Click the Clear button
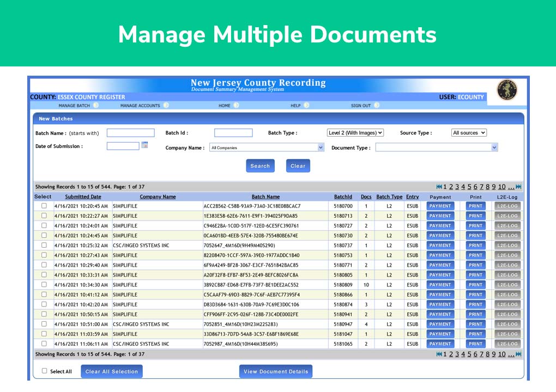This screenshot has height=392, width=556. [298, 166]
